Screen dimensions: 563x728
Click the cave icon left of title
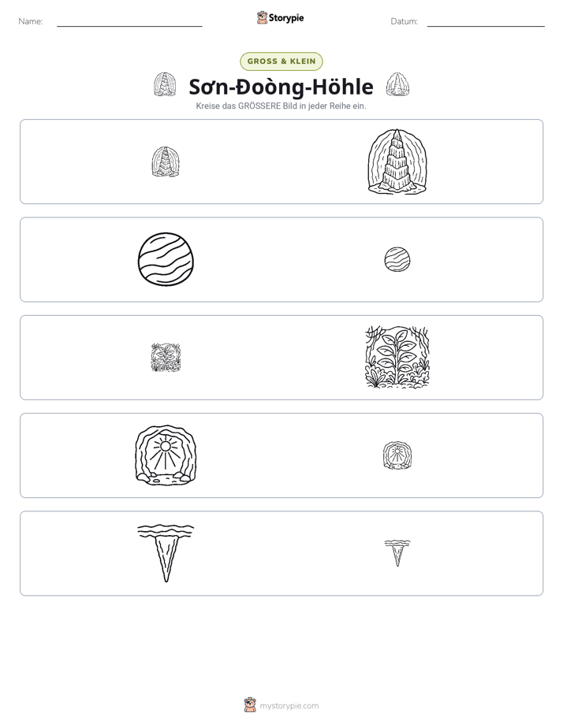[165, 84]
